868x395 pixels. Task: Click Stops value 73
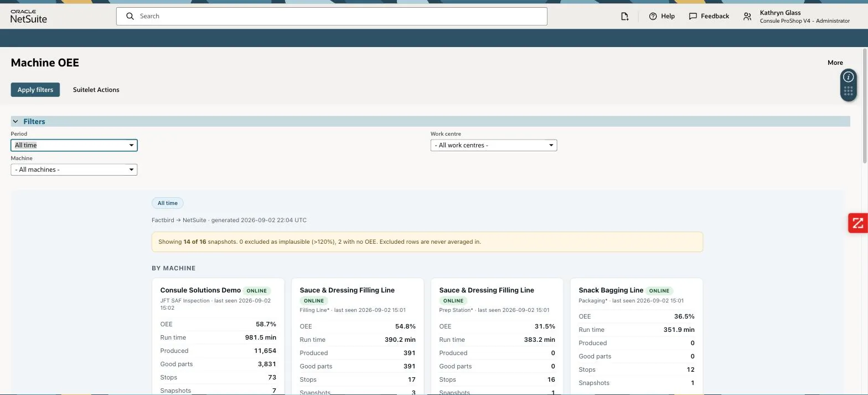point(272,377)
